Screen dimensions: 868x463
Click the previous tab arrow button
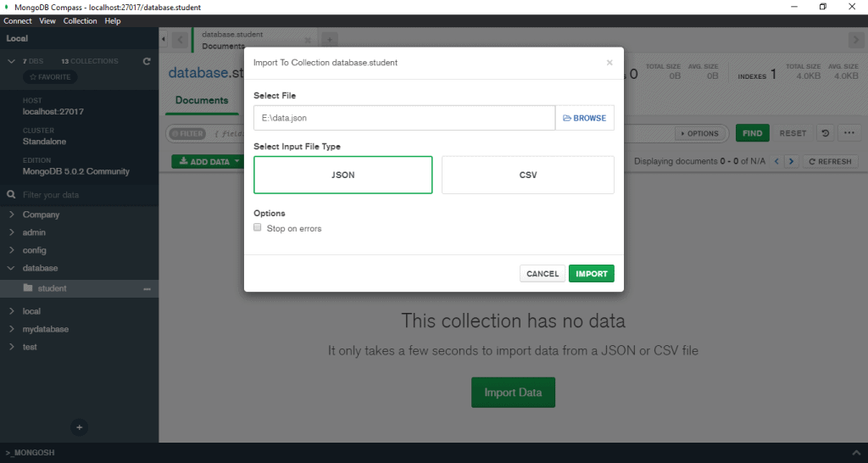point(180,40)
